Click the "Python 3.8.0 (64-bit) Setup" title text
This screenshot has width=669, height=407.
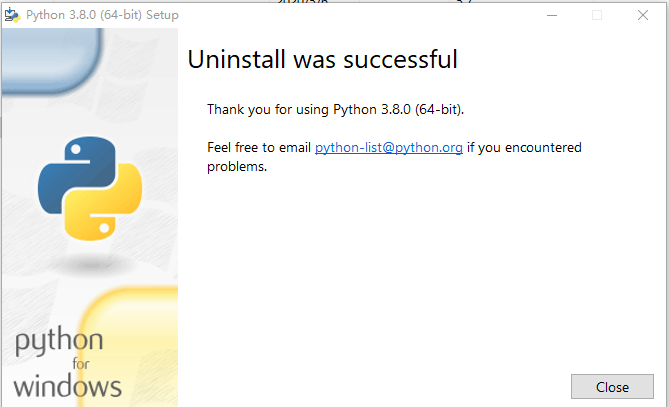(102, 15)
